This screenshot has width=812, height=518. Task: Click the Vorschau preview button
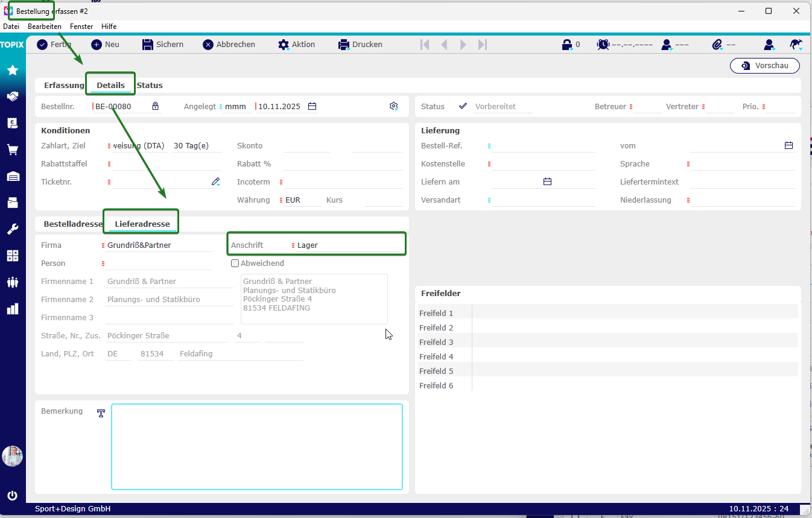(x=765, y=65)
